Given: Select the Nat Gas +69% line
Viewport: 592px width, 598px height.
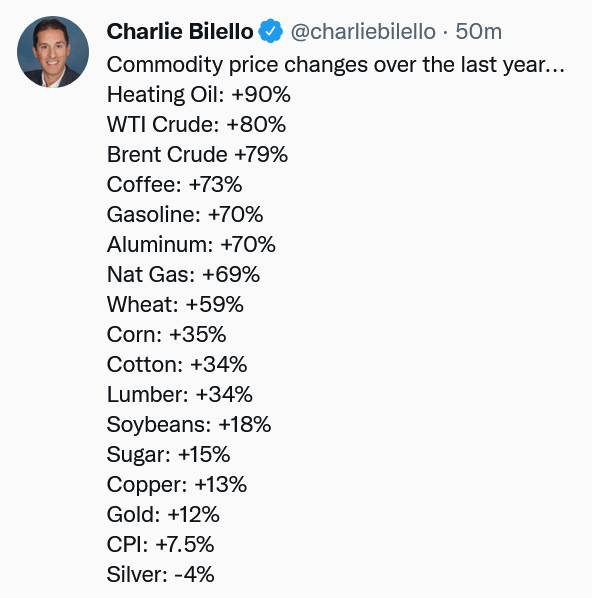Looking at the screenshot, I should (183, 275).
